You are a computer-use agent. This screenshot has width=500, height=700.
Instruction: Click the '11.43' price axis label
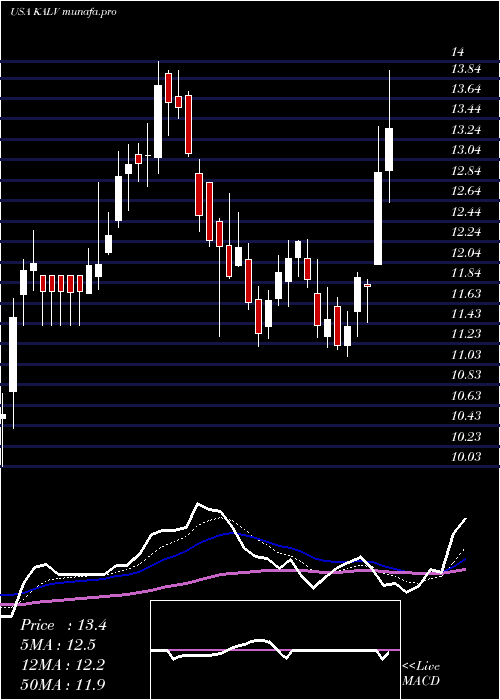coord(466,314)
